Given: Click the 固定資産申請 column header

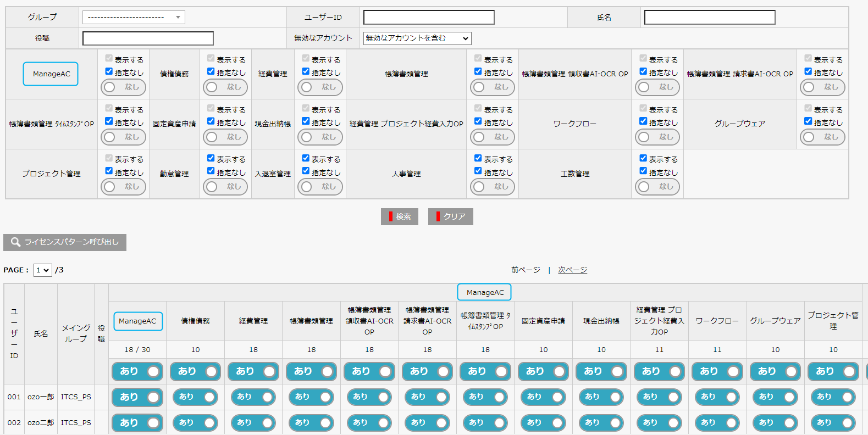Looking at the screenshot, I should (x=543, y=321).
